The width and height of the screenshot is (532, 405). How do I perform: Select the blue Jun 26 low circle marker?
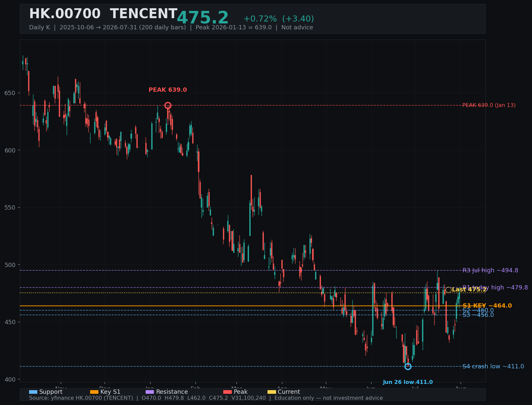408,366
